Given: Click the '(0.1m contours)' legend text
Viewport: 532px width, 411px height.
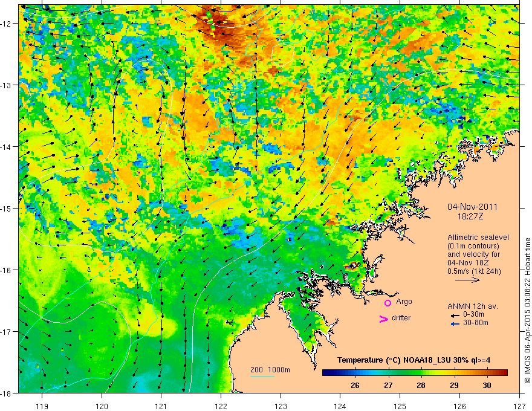Looking at the screenshot, I should [x=473, y=246].
